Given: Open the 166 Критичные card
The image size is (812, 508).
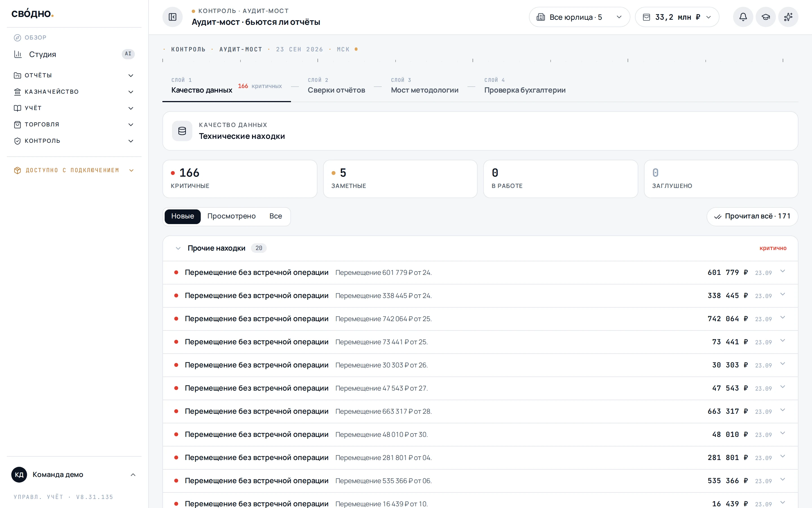Looking at the screenshot, I should [240, 179].
